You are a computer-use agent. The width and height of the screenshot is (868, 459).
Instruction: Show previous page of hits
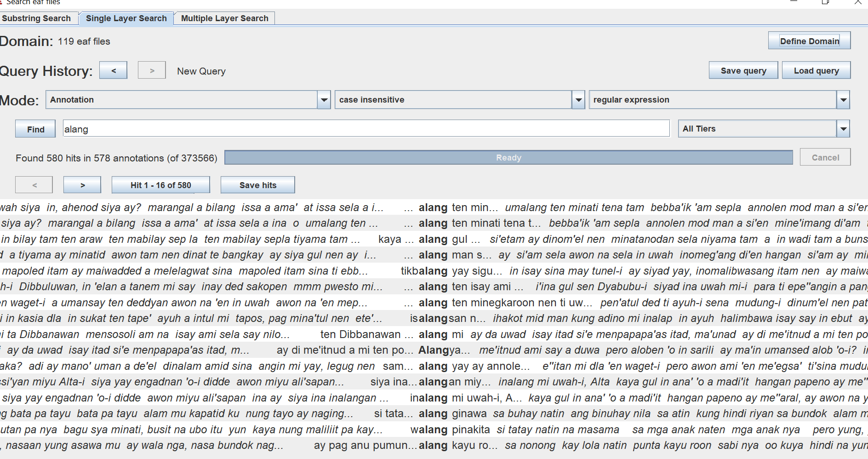(x=34, y=185)
